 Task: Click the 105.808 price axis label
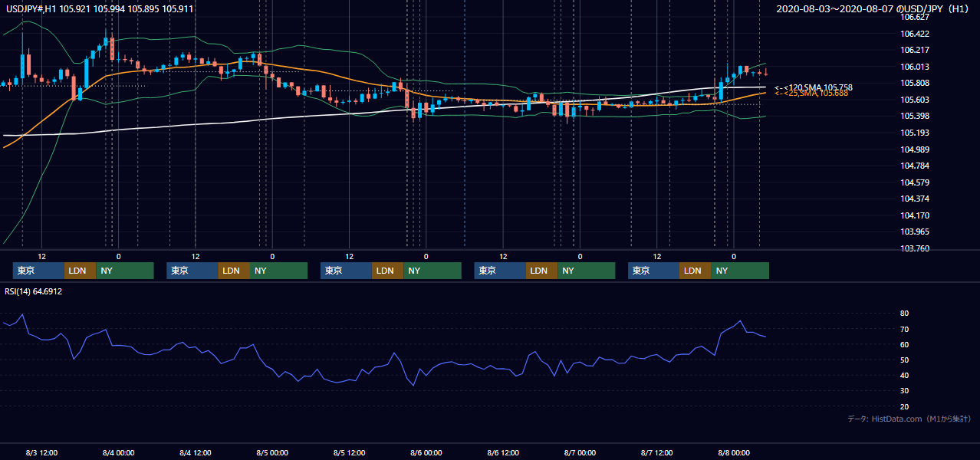click(916, 83)
